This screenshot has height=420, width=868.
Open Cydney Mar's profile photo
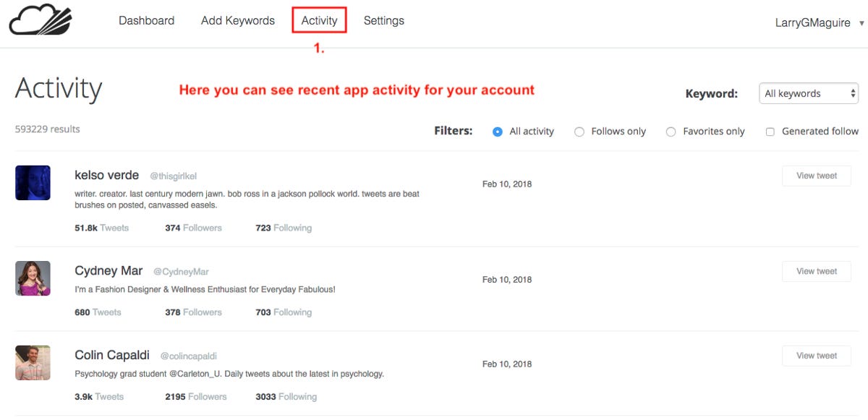tap(33, 278)
